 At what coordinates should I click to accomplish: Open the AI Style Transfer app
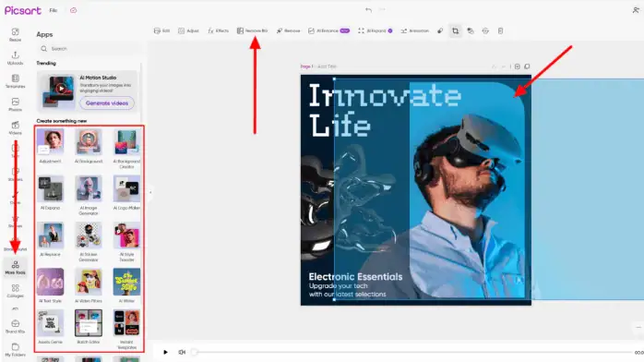coord(126,242)
